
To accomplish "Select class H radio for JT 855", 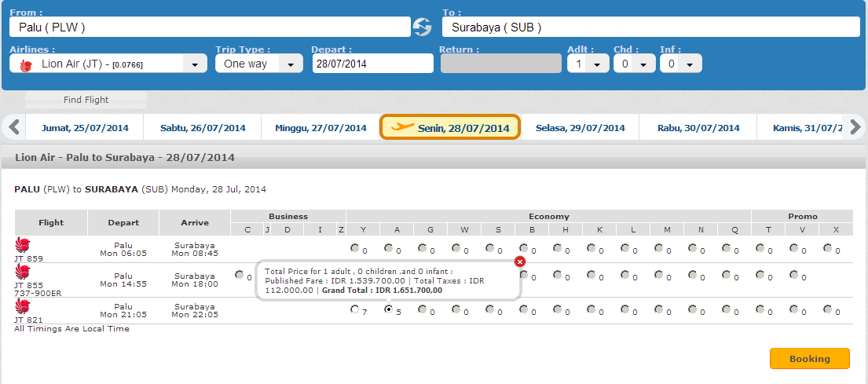I will 558,274.
